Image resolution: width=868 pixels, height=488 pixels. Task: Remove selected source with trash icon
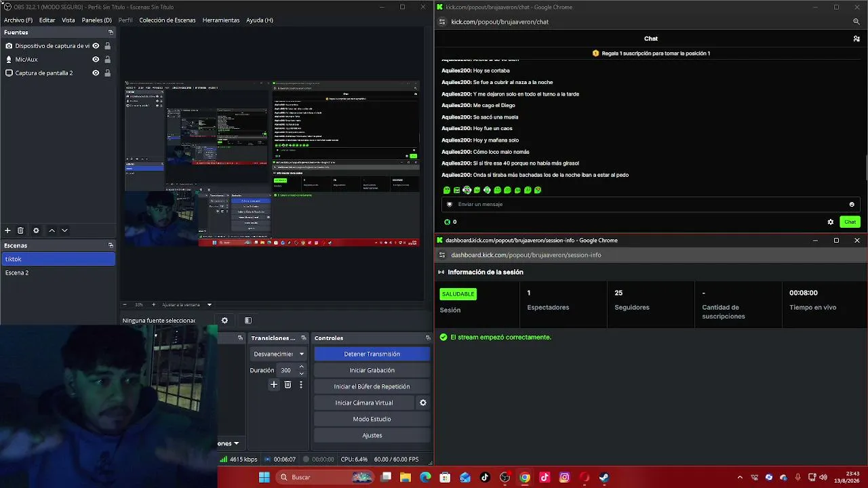[20, 230]
